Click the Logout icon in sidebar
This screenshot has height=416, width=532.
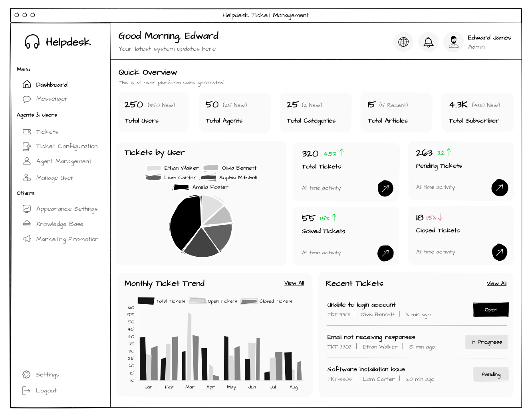(x=26, y=391)
